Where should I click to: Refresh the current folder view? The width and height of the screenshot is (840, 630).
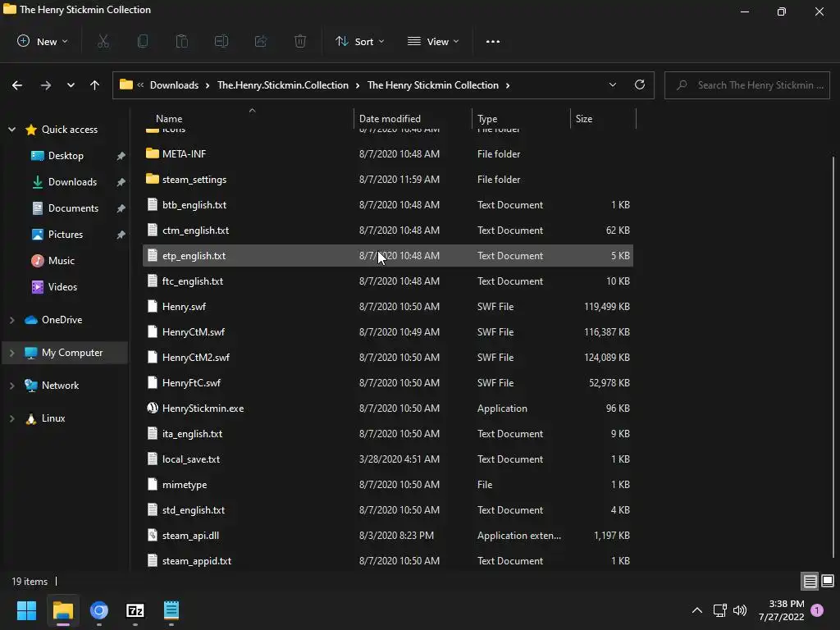click(640, 84)
